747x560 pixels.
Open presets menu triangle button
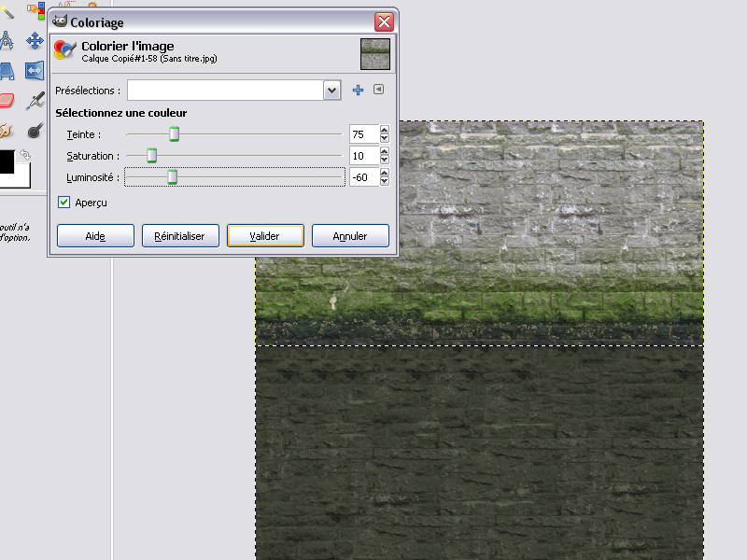[378, 90]
